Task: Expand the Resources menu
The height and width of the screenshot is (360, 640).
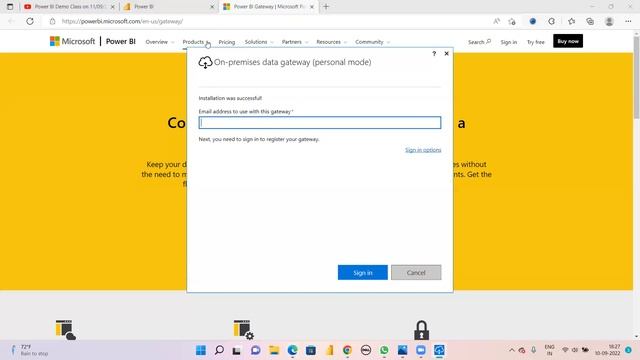Action: [x=331, y=42]
